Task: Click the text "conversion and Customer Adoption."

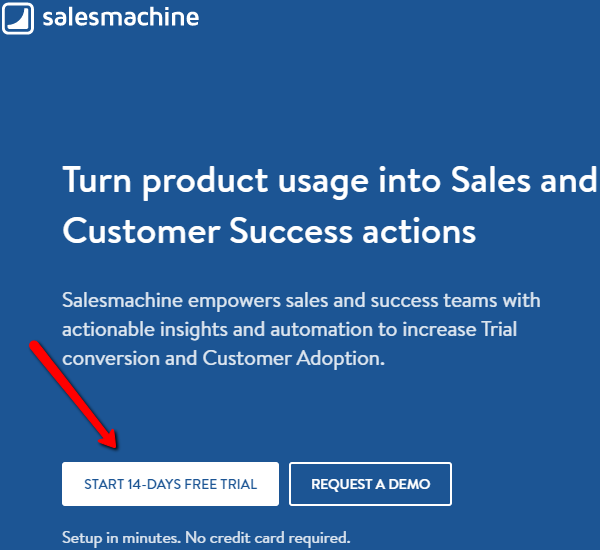Action: pos(223,359)
